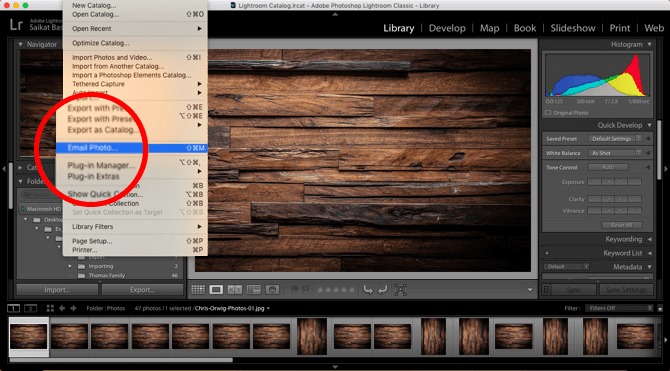The width and height of the screenshot is (670, 371).
Task: Click Importing folder icon in Folders panel
Action: [x=82, y=266]
